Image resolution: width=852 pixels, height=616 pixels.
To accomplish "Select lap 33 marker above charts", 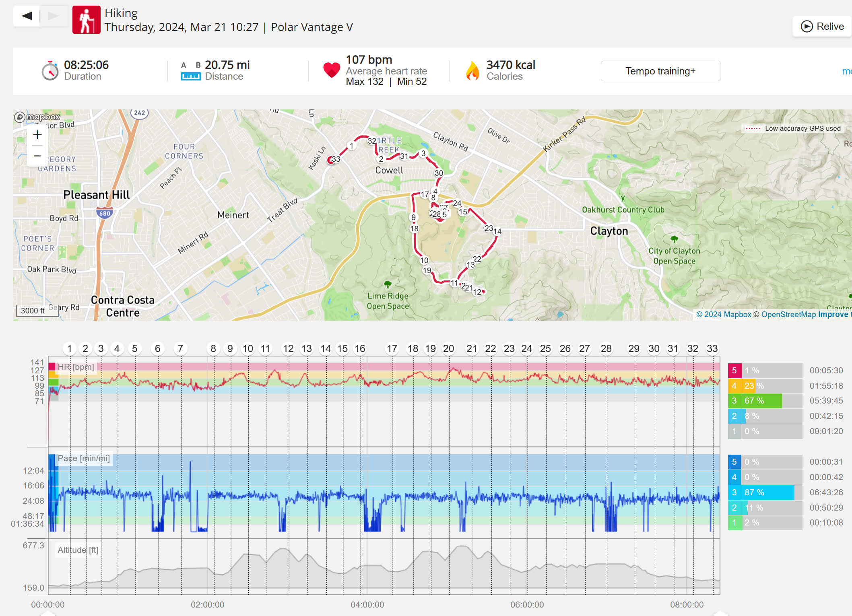I will (x=712, y=348).
